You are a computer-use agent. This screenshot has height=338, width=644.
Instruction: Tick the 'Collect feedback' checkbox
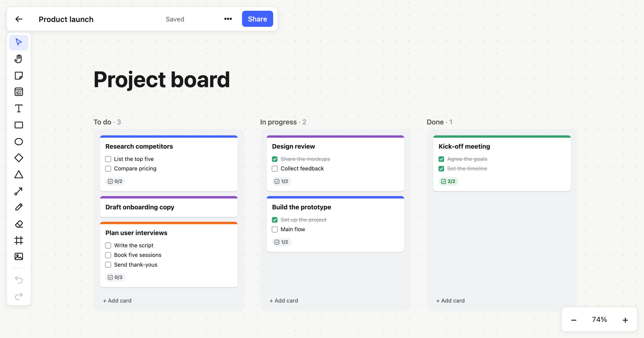pos(275,169)
